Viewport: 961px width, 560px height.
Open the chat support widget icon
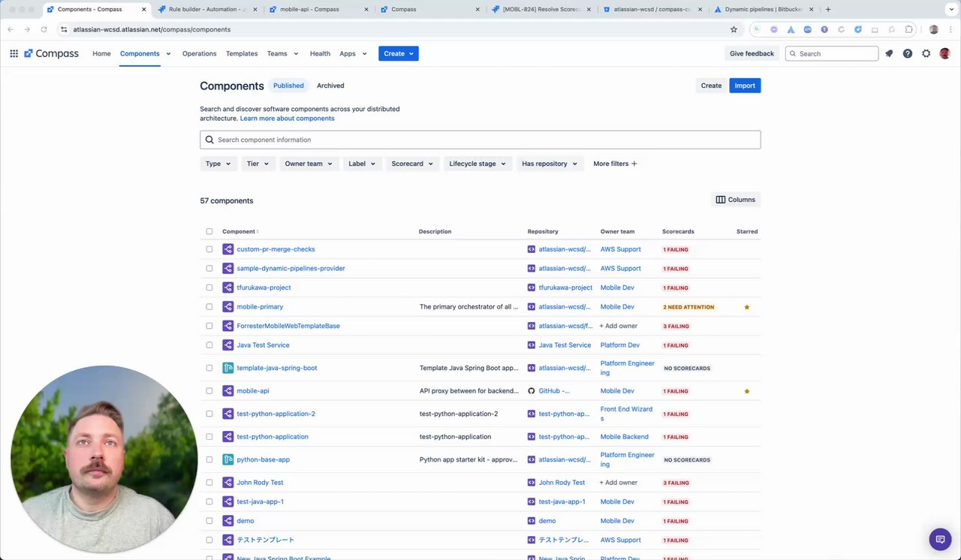[940, 539]
